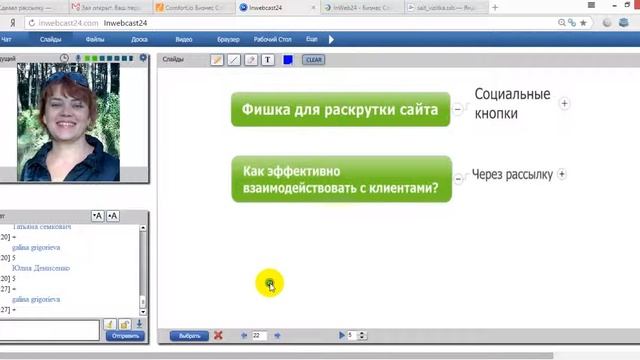Image resolution: width=640 pixels, height=360 pixels.
Task: Click the Через рассылку text
Action: click(x=512, y=174)
